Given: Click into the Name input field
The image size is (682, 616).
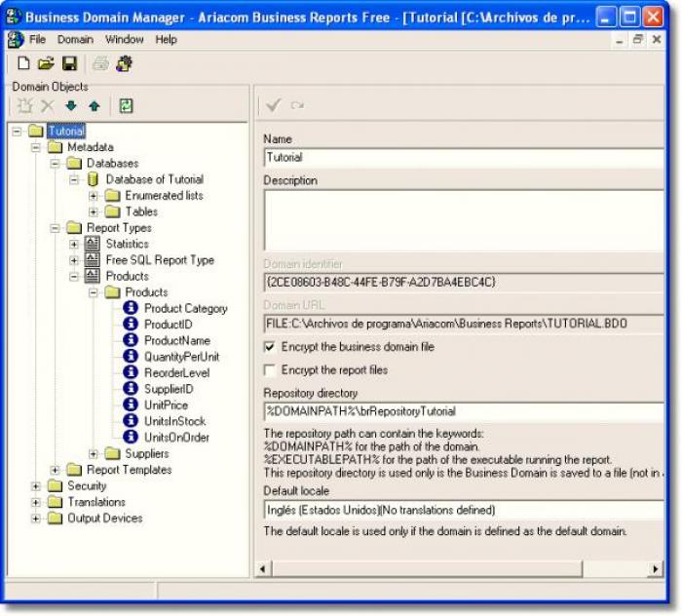Looking at the screenshot, I should click(464, 158).
